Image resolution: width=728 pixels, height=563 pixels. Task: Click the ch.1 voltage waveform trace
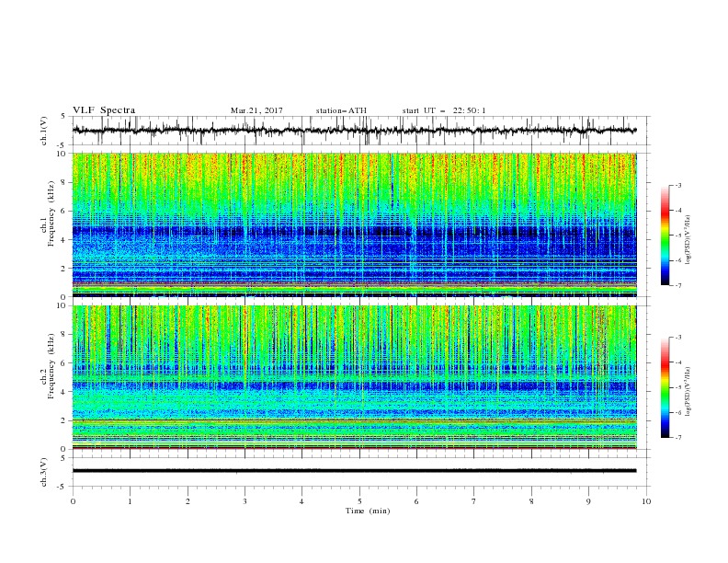[x=354, y=131]
